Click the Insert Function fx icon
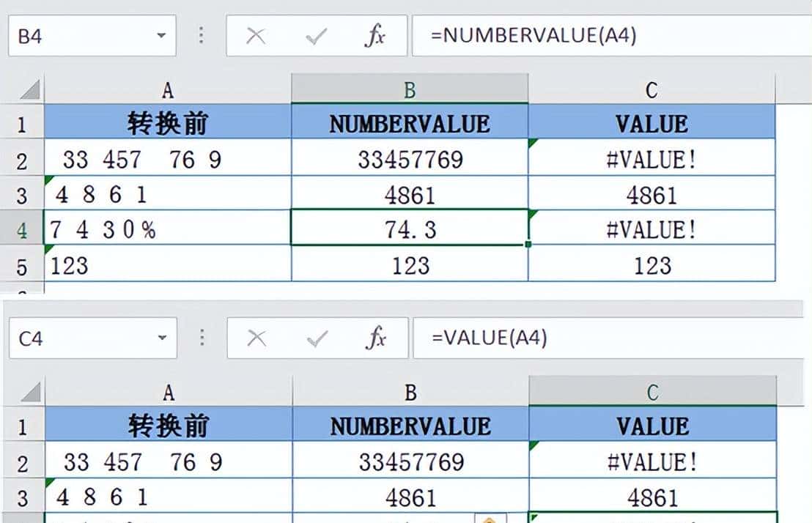 375,34
